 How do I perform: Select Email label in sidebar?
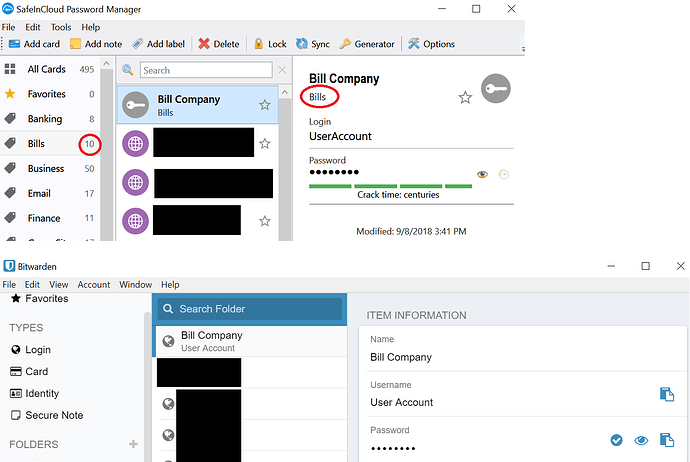pyautogui.click(x=50, y=193)
